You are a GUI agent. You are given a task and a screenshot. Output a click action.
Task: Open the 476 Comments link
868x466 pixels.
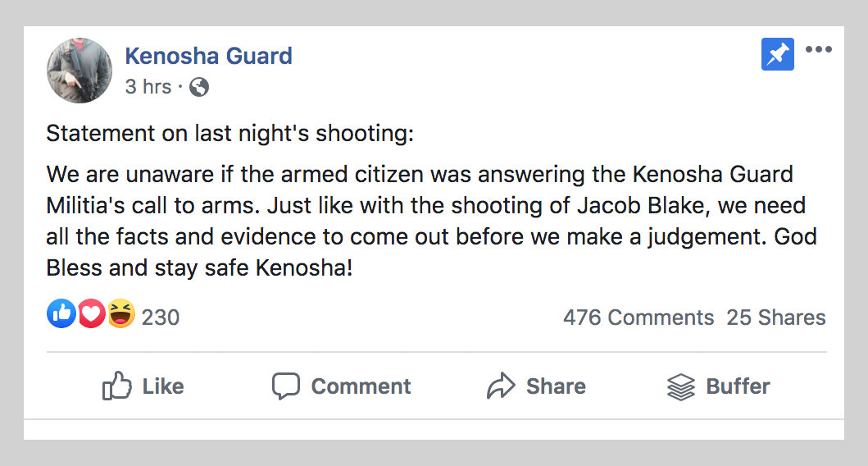(639, 318)
